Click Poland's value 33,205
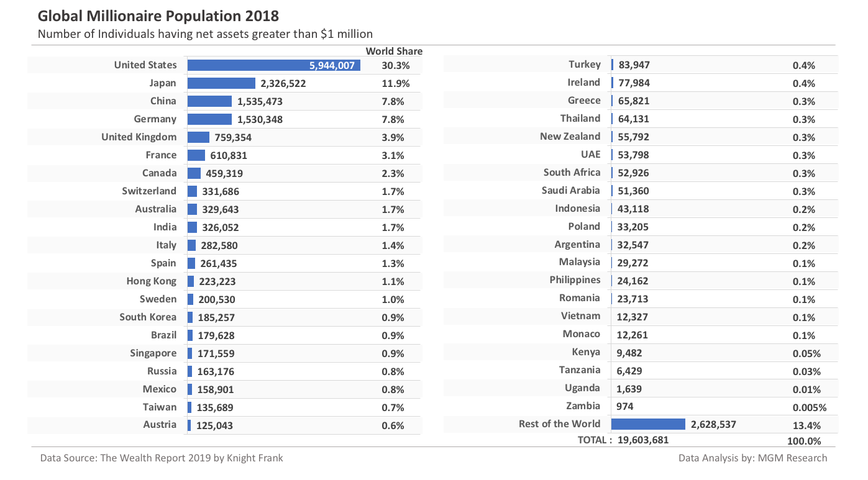 pyautogui.click(x=633, y=227)
